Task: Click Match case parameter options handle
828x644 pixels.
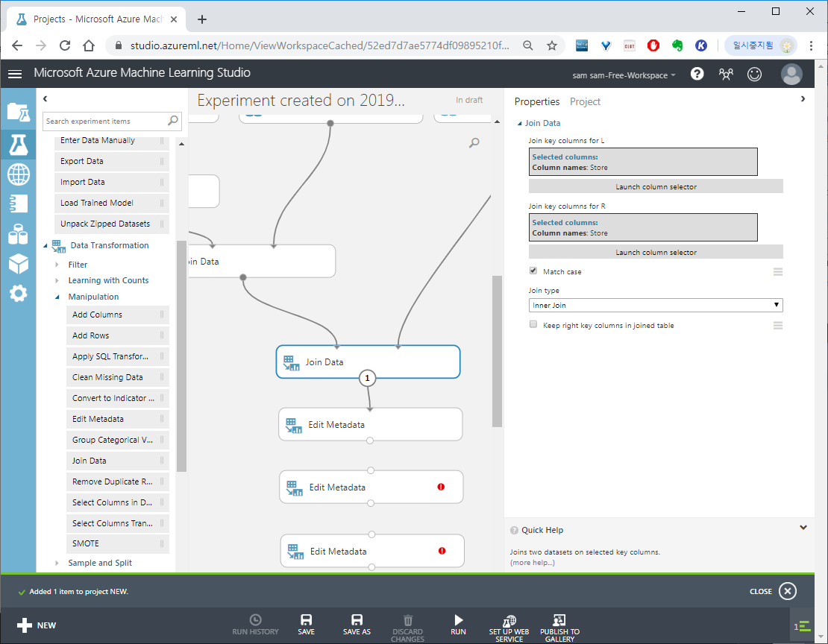Action: point(777,271)
